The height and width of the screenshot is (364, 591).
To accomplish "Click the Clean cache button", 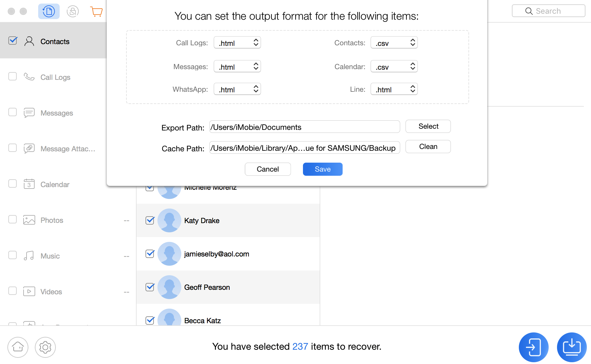I will point(428,147).
